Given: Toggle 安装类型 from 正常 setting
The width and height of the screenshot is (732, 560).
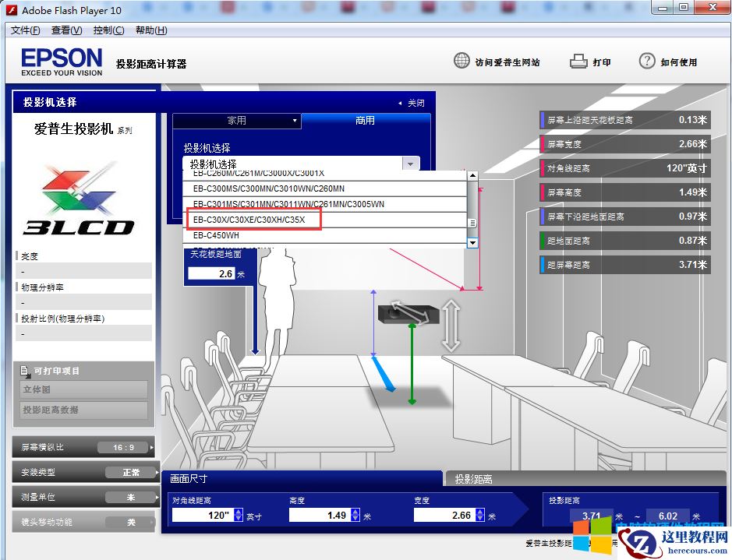Looking at the screenshot, I should [133, 472].
